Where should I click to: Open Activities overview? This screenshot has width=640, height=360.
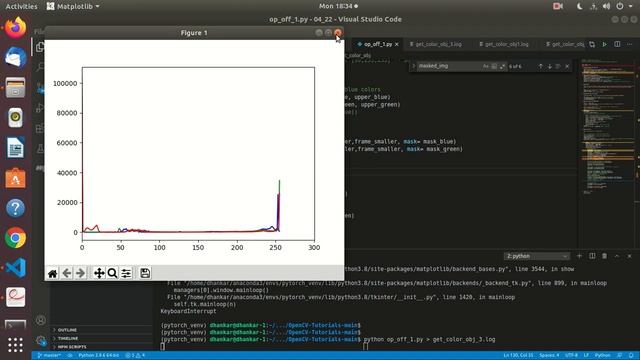pos(21,6)
